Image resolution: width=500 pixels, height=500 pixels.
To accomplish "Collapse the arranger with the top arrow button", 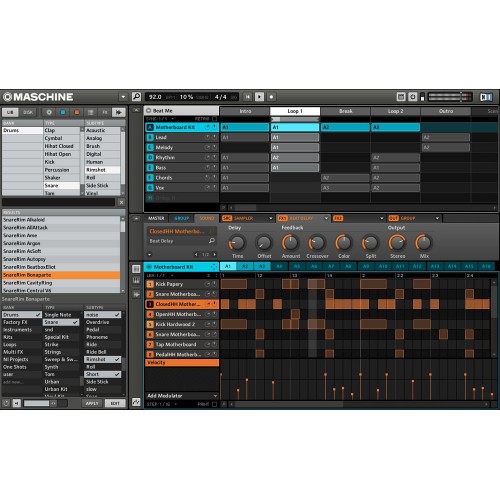I will (x=136, y=110).
